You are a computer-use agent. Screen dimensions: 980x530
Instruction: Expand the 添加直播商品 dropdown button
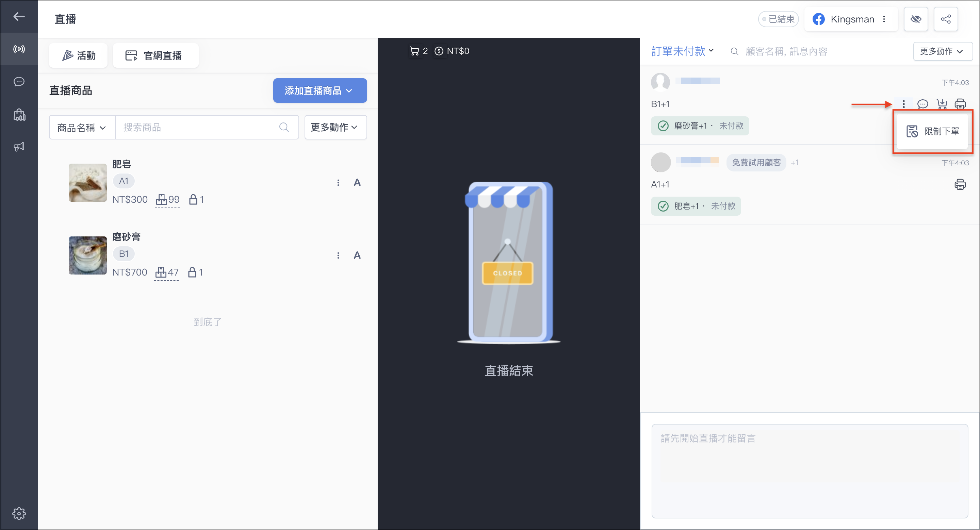click(x=320, y=90)
